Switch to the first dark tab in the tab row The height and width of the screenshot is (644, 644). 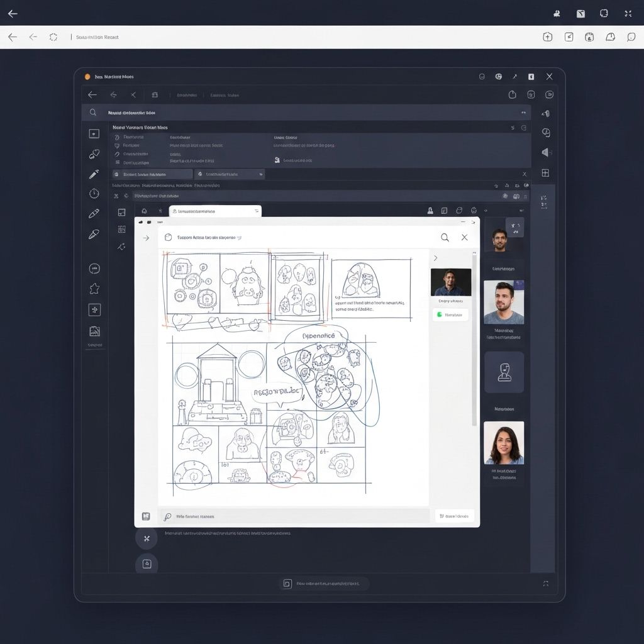pos(152,174)
